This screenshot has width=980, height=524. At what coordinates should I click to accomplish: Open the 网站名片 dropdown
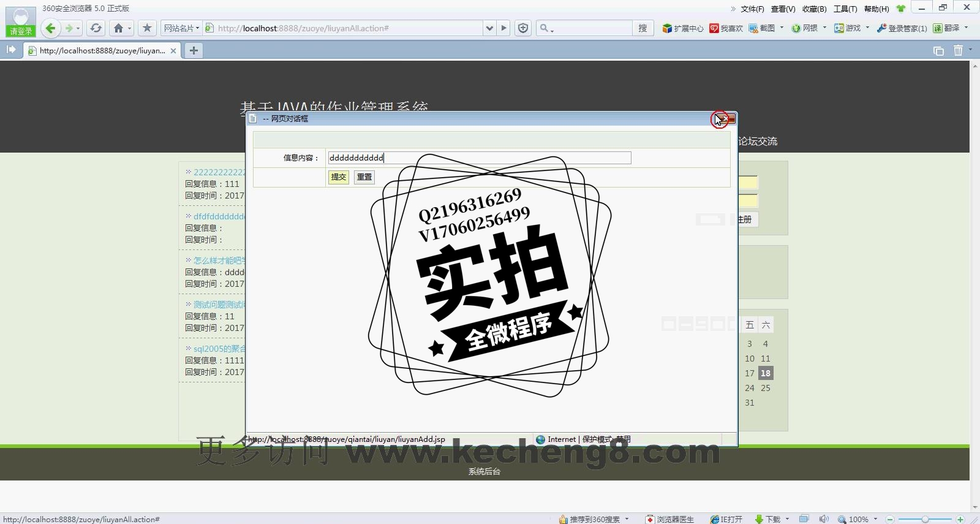coord(181,28)
